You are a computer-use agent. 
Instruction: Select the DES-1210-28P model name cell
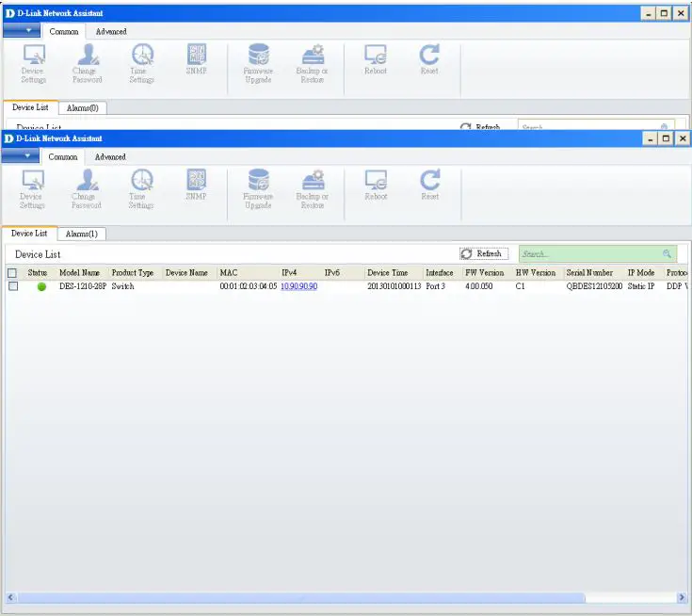coord(83,286)
